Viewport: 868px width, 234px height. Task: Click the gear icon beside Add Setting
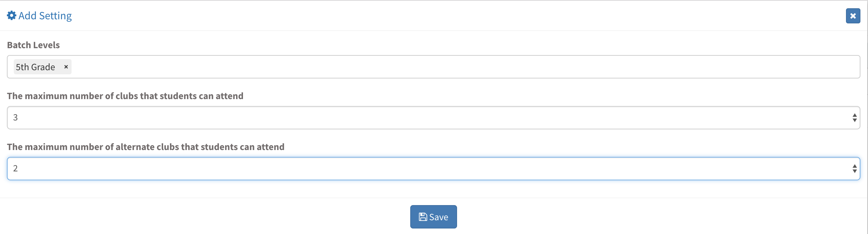(x=11, y=15)
